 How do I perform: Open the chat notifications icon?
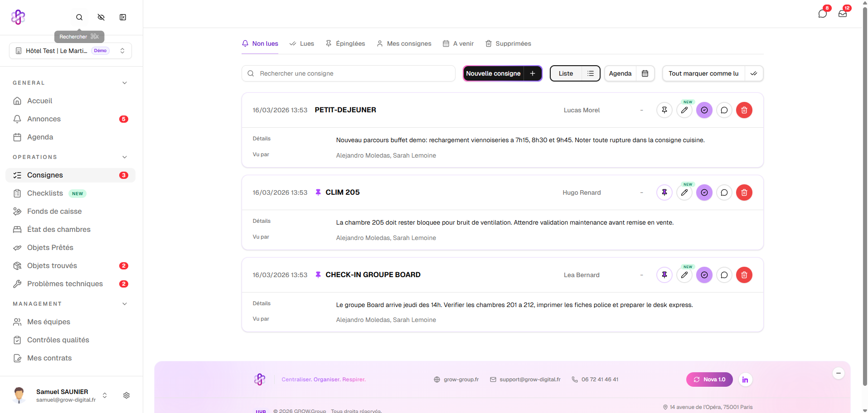point(822,14)
